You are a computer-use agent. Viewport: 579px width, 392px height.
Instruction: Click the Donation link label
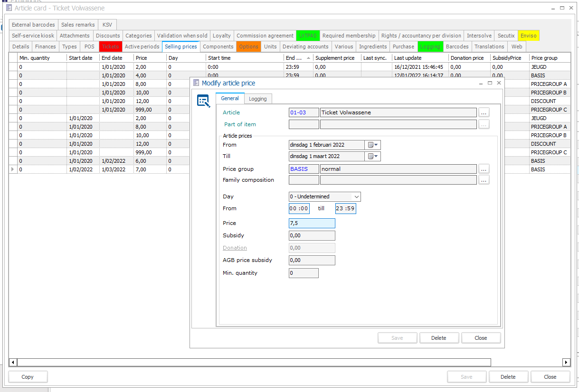pos(235,248)
